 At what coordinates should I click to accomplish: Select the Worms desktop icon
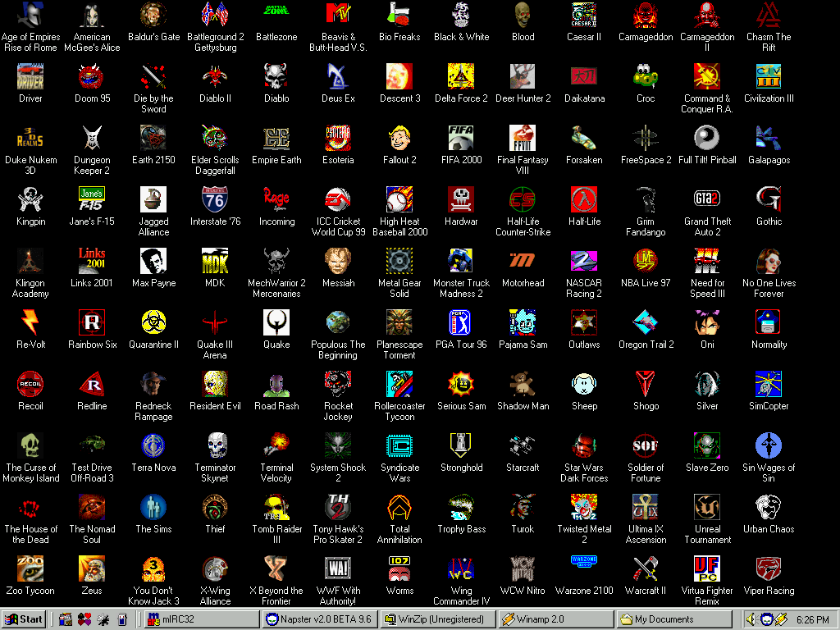pos(399,569)
